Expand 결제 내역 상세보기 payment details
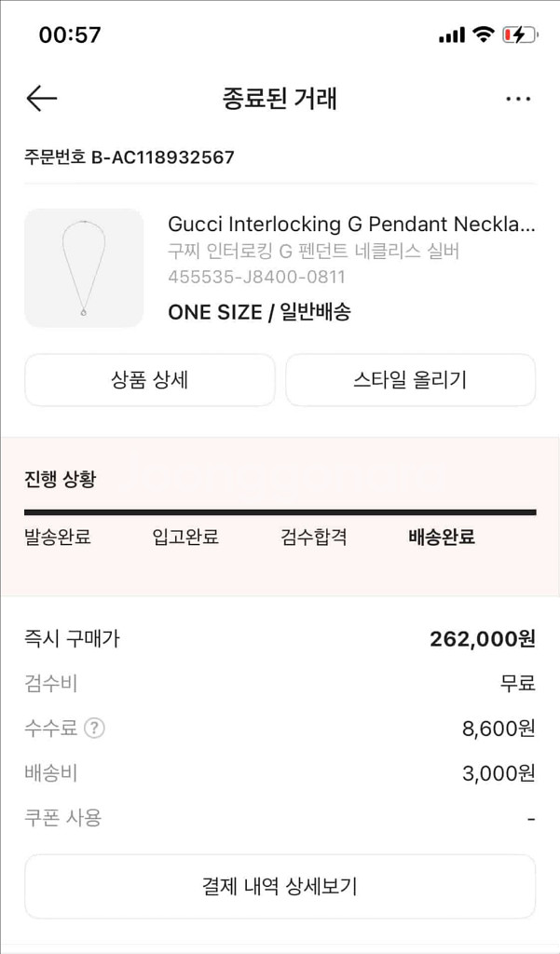 280,886
